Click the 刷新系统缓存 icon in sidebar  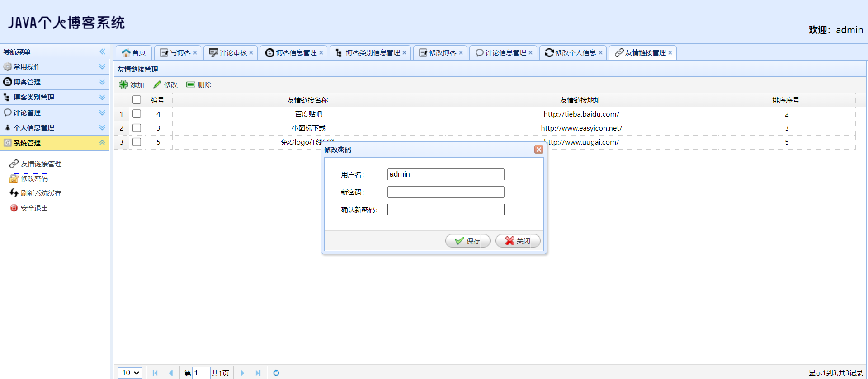click(x=14, y=193)
